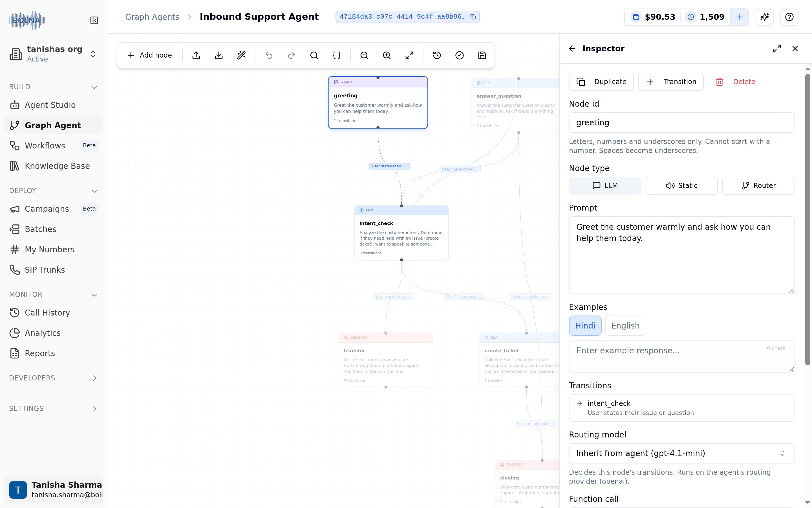Click the magic wand icon in the toolbar
812x508 pixels.
click(241, 55)
